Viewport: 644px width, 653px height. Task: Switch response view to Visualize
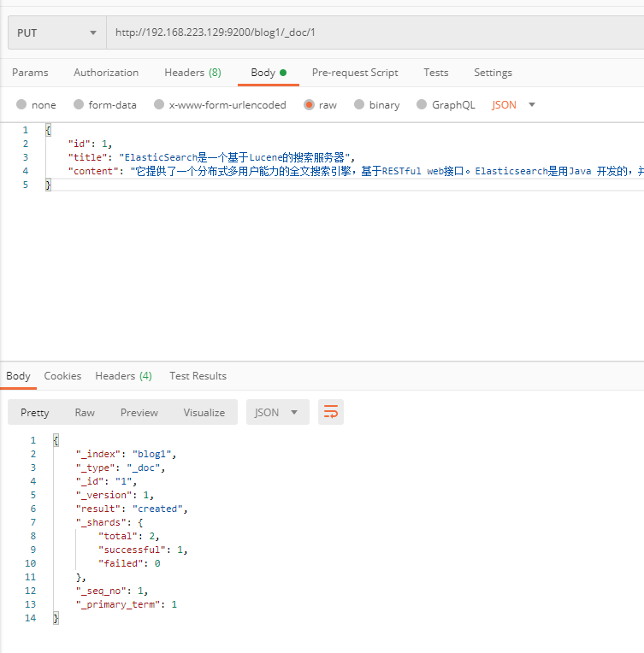click(x=204, y=413)
